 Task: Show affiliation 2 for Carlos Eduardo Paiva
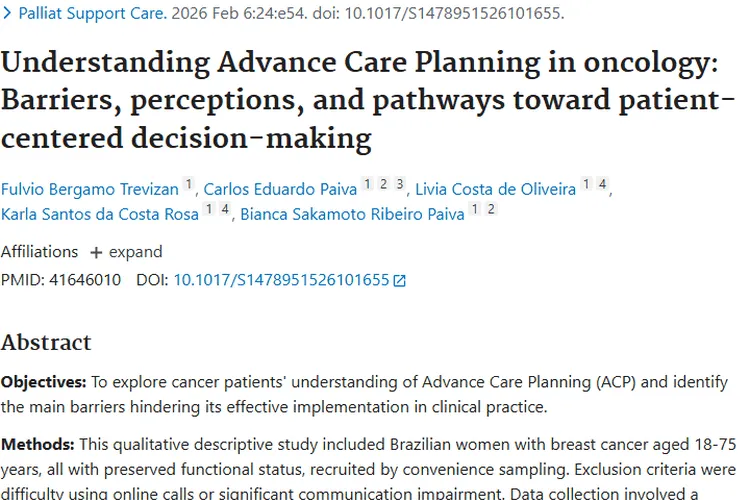[383, 185]
